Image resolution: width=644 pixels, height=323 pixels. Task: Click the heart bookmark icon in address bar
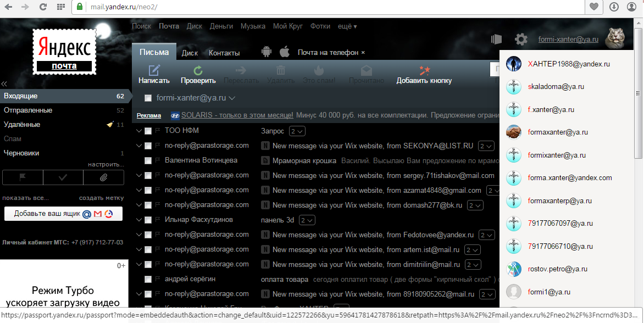(x=594, y=7)
